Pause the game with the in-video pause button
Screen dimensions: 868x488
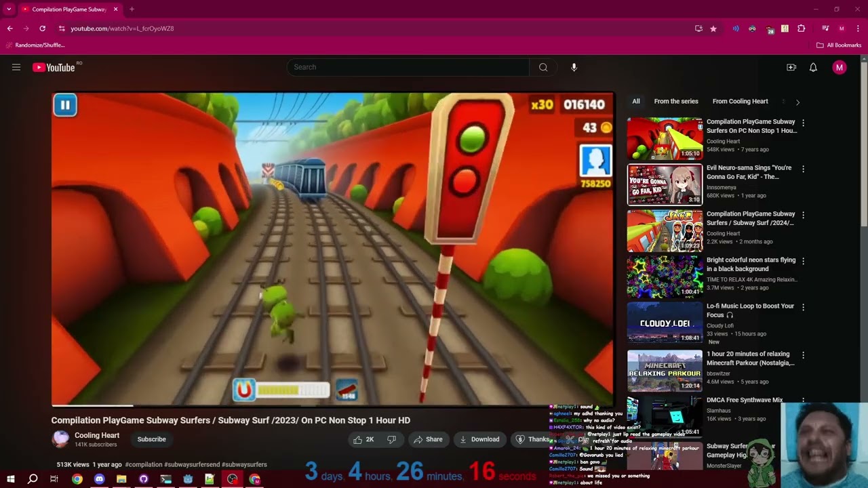pos(65,105)
